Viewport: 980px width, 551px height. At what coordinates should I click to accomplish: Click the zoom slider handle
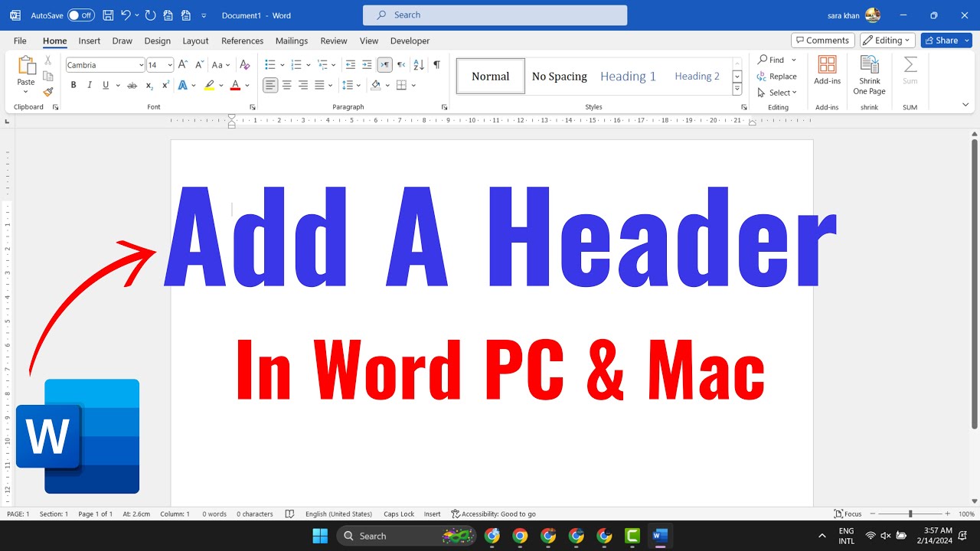pos(910,514)
